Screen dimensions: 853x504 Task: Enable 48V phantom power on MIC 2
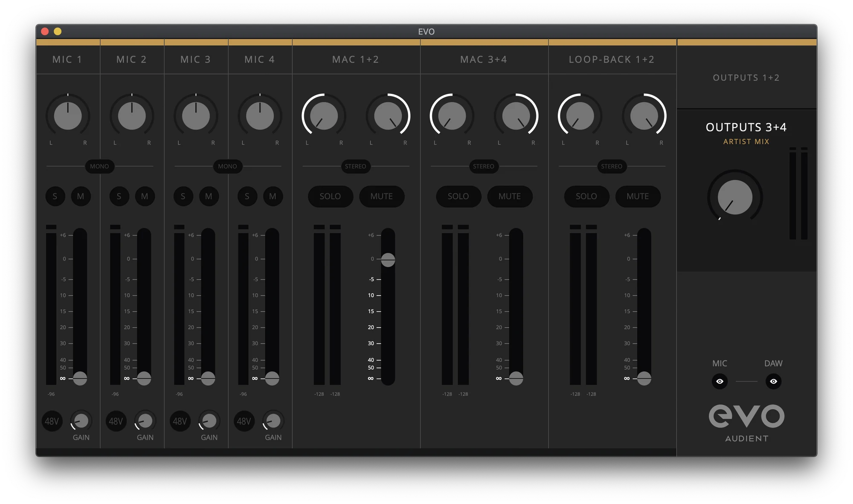tap(116, 421)
